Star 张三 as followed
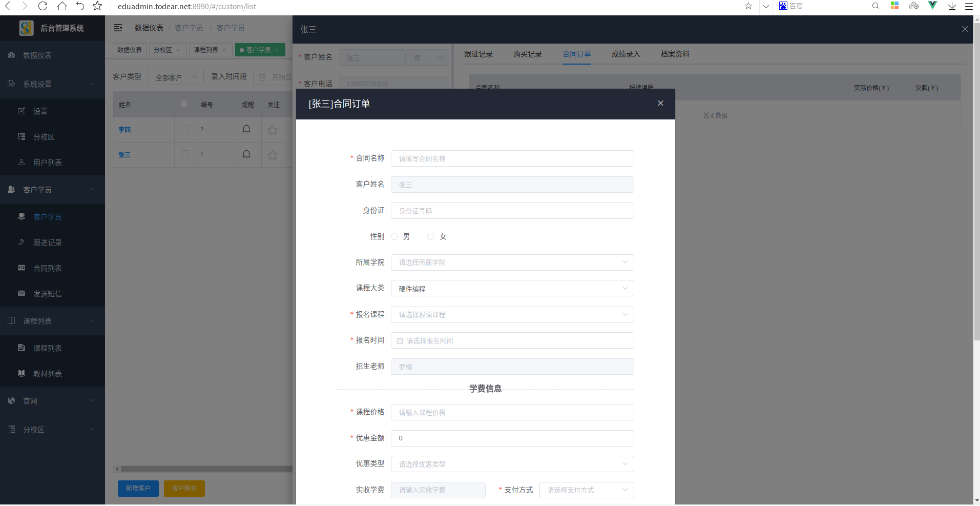 tap(273, 155)
